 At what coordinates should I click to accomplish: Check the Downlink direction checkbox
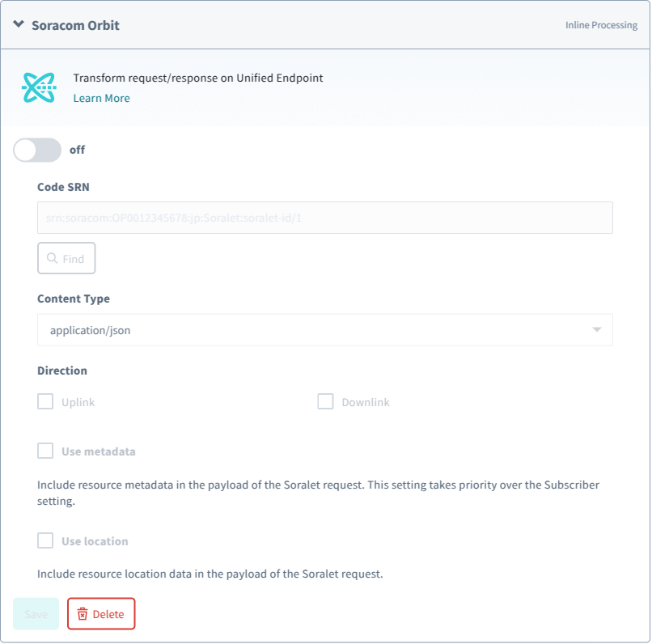[325, 402]
